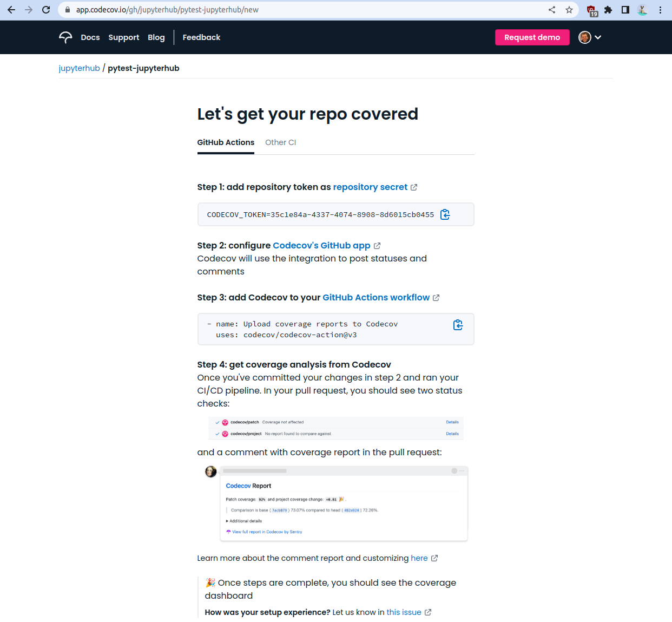The height and width of the screenshot is (622, 672).
Task: Open the ad blocker showing 19 blocked
Action: pos(591,9)
